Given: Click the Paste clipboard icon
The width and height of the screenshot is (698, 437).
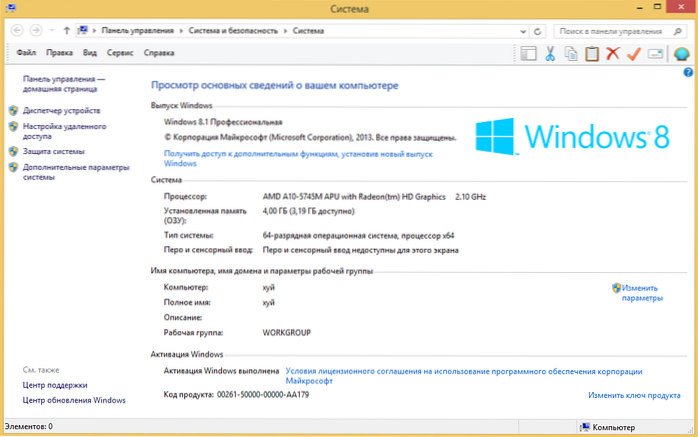Looking at the screenshot, I should pos(592,53).
